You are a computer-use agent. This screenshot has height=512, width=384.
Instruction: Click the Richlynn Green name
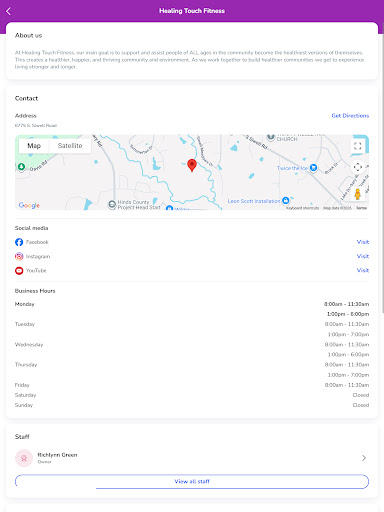tap(57, 455)
